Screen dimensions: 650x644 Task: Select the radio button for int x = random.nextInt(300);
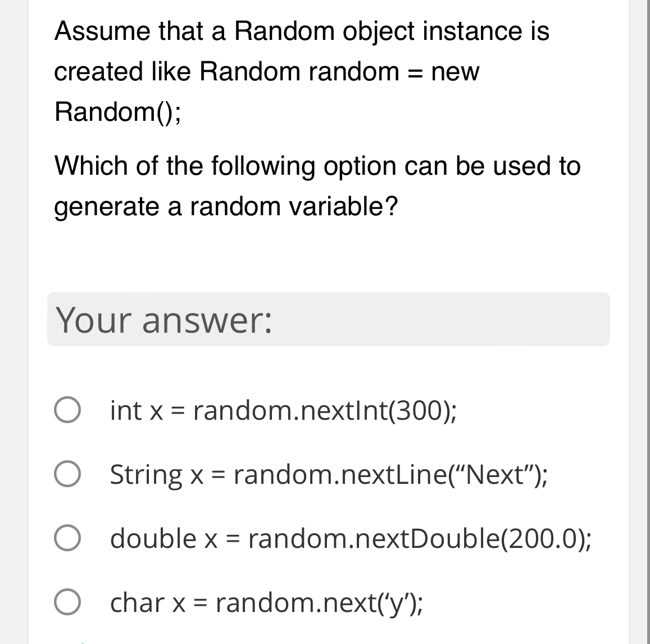[67, 411]
